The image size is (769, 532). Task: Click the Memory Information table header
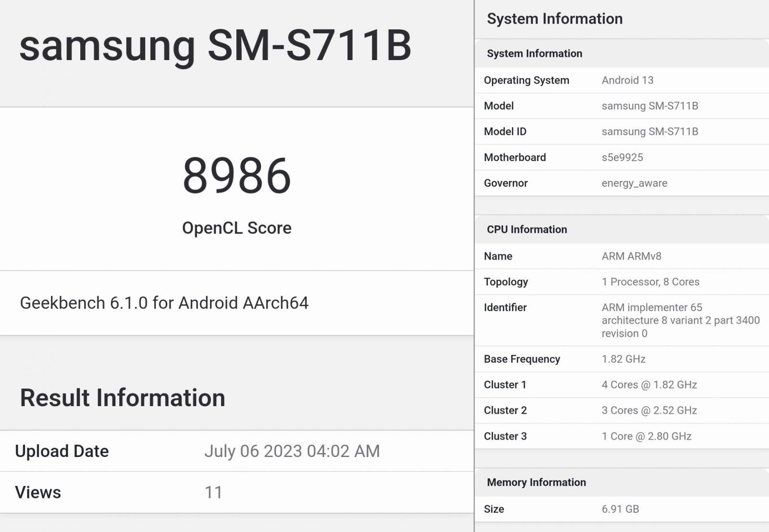point(536,482)
